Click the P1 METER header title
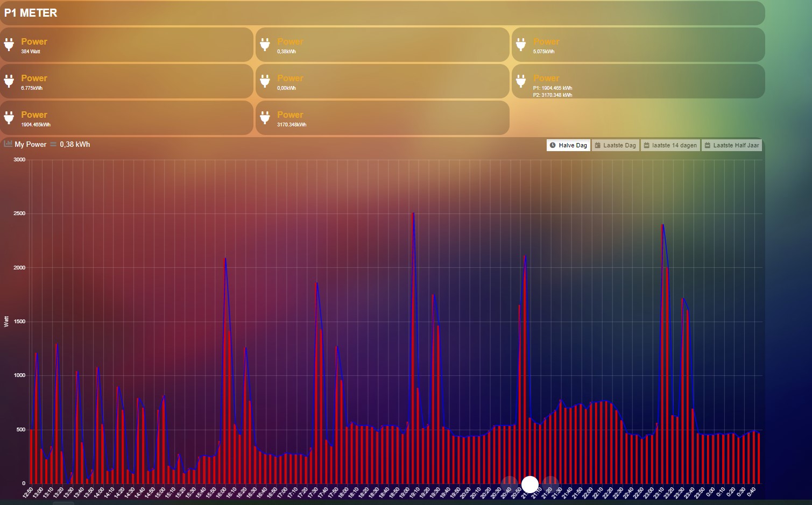This screenshot has width=812, height=505. [31, 13]
